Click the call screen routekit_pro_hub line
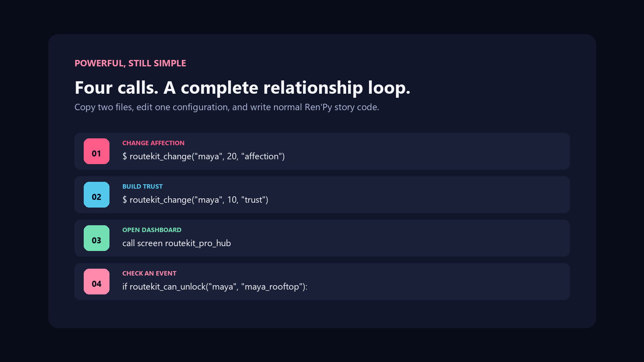Screen dimensions: 644x362 tap(177, 243)
